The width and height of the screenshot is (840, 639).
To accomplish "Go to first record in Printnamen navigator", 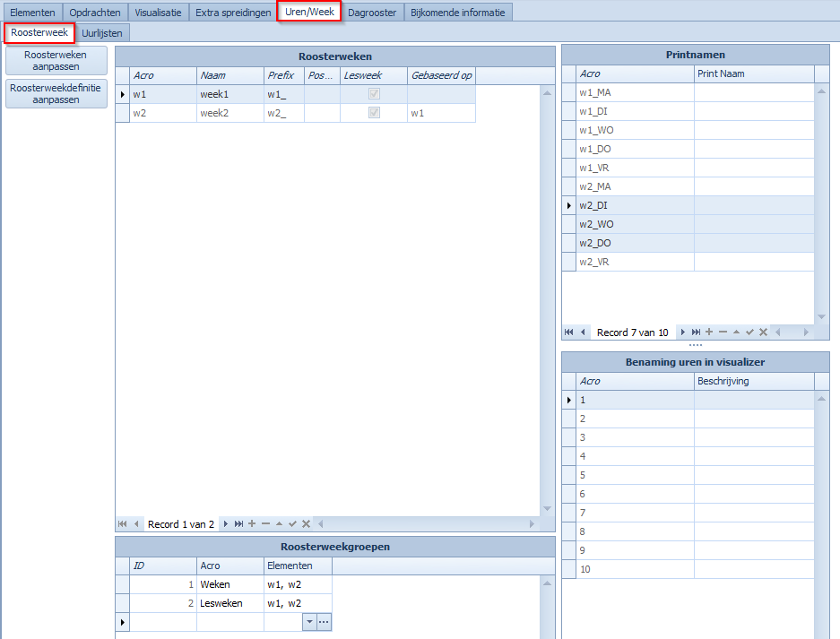I will (x=569, y=332).
